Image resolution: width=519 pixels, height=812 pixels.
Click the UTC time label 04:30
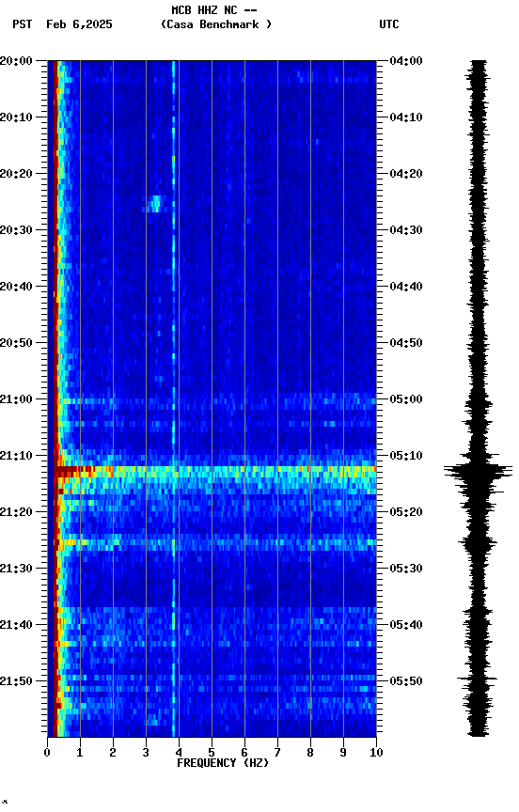point(406,230)
